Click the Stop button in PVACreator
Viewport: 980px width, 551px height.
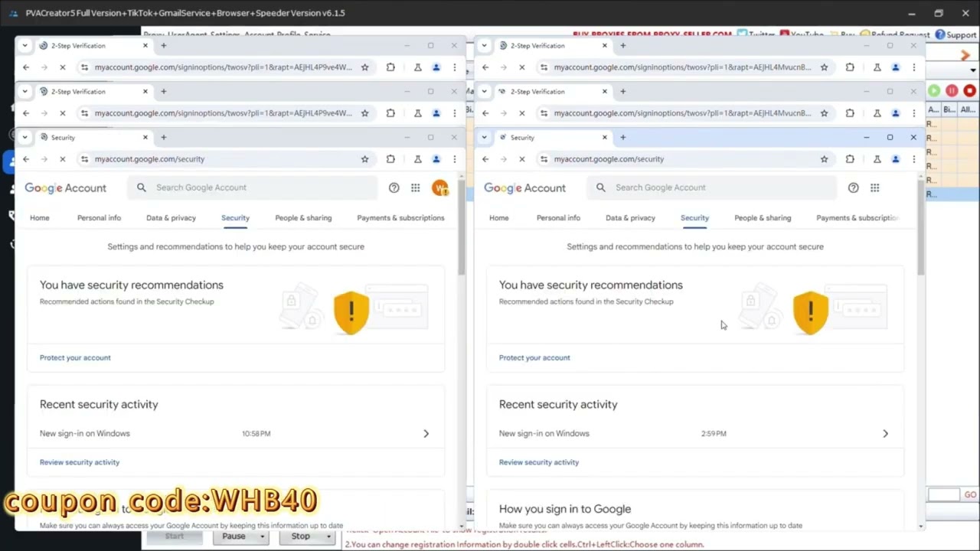pos(301,536)
